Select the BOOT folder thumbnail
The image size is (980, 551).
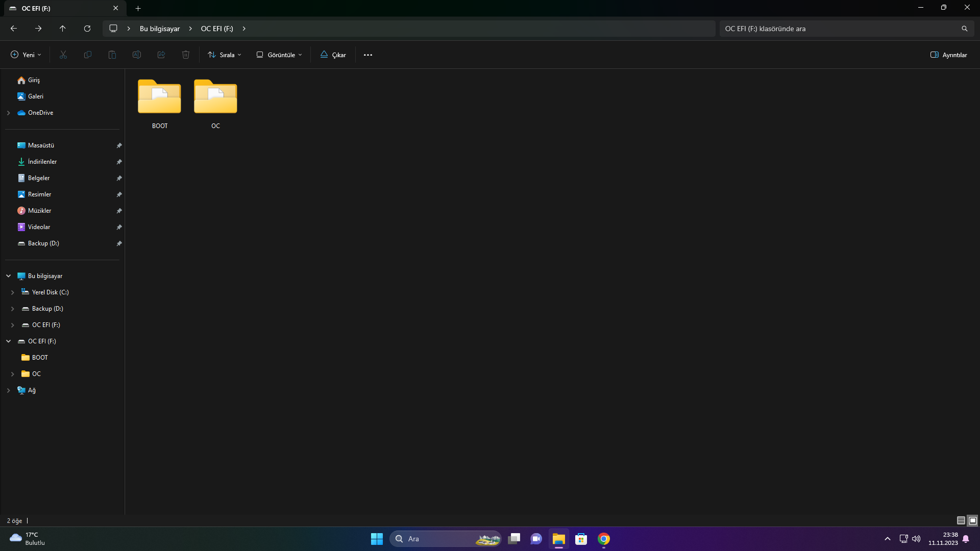(159, 97)
